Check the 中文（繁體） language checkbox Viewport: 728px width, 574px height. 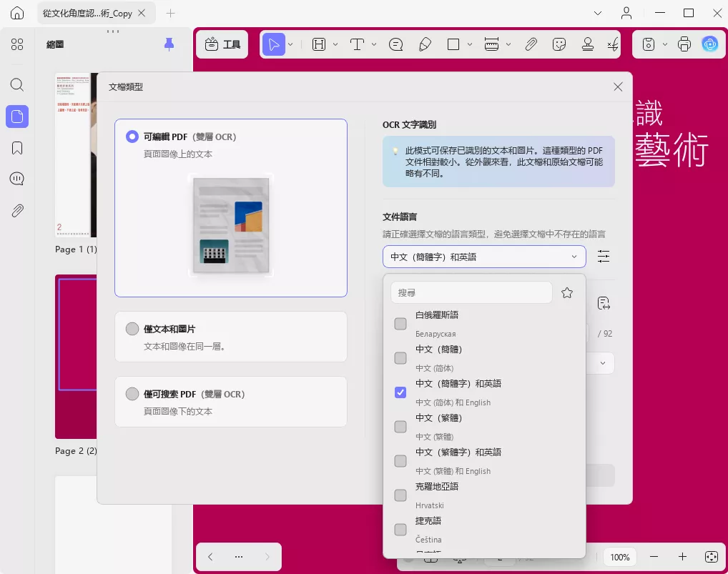click(x=400, y=427)
